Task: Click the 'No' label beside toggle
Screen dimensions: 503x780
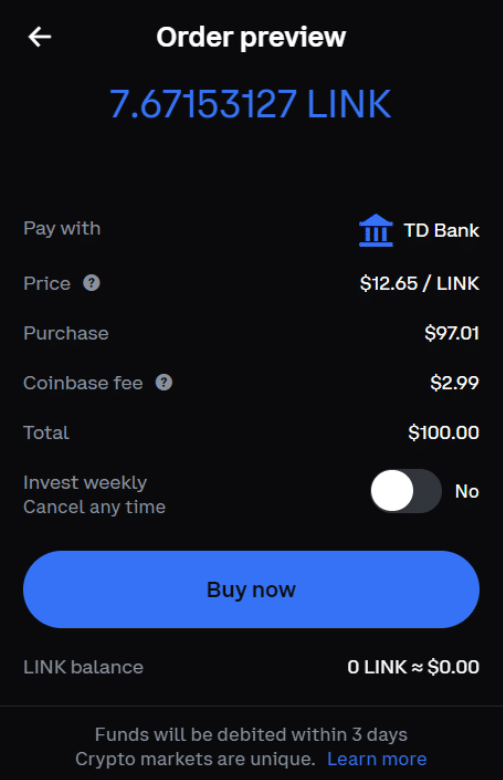Action: (467, 491)
